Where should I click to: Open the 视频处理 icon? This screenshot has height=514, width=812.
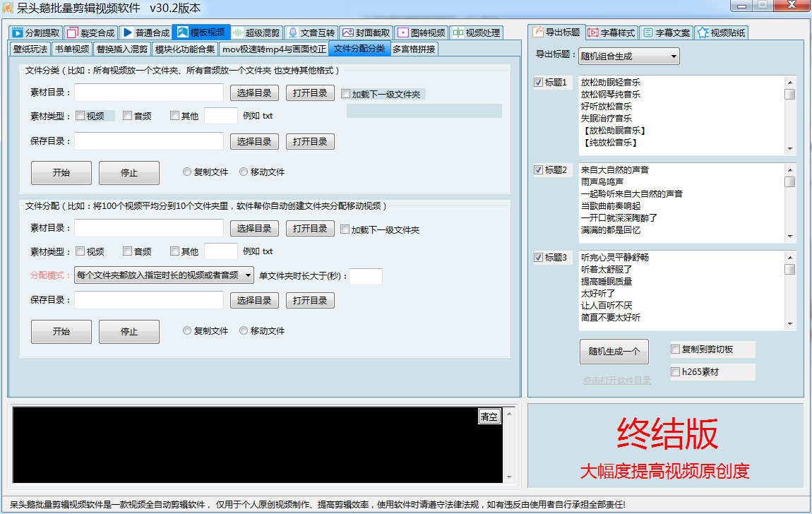pyautogui.click(x=458, y=32)
